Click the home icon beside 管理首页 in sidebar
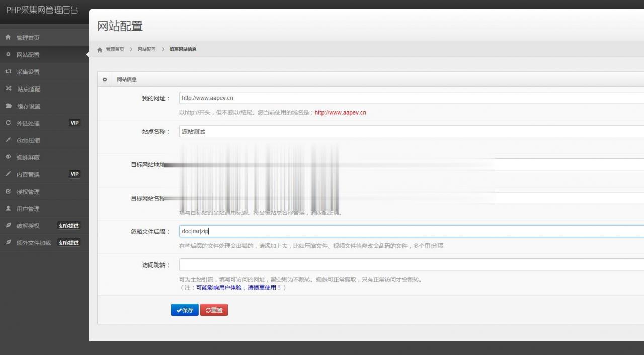The height and width of the screenshot is (355, 644). [x=8, y=37]
